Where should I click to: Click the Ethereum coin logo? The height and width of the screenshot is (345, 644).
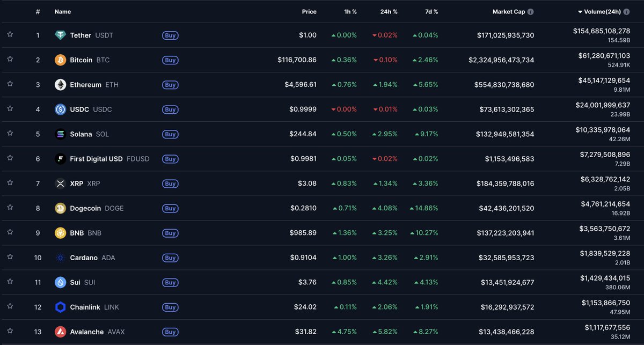[60, 85]
